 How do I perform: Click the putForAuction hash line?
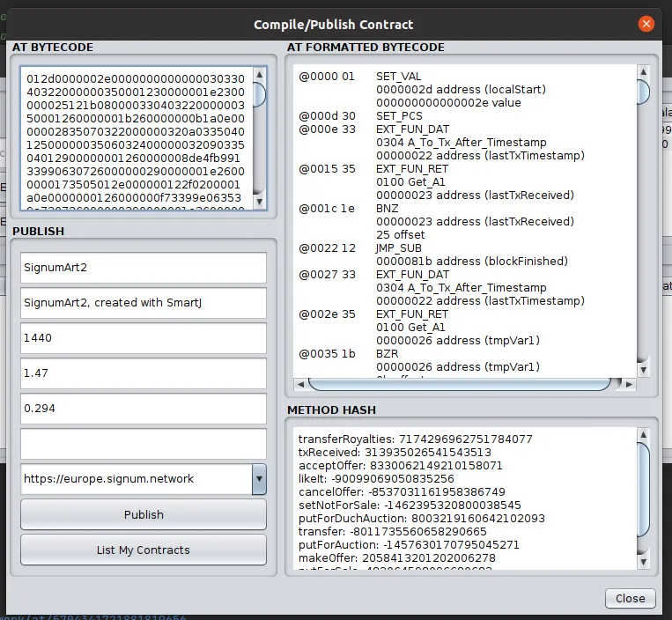(409, 545)
